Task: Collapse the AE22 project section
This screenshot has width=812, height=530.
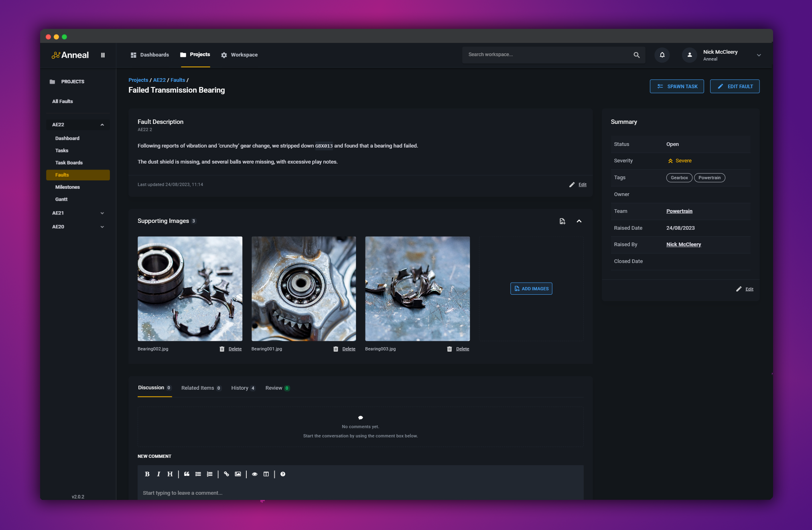Action: tap(102, 125)
